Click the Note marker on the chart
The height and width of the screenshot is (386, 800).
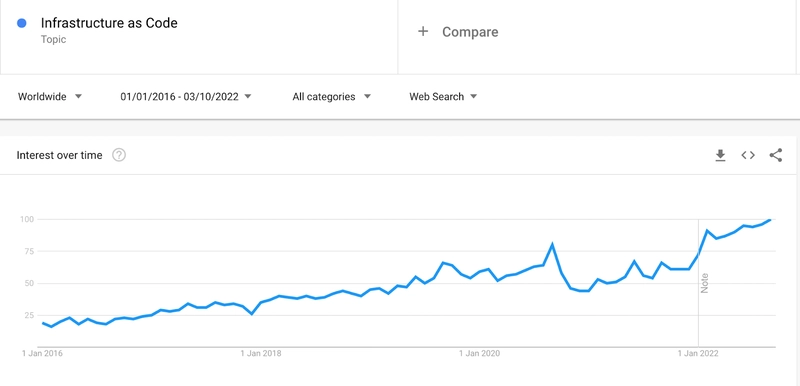(705, 283)
